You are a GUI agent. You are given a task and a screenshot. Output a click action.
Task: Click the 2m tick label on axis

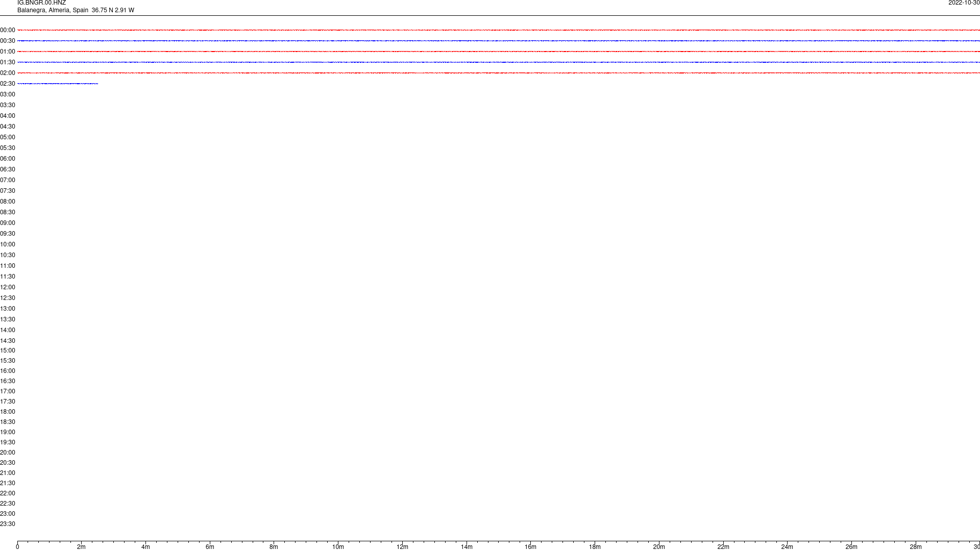82,547
